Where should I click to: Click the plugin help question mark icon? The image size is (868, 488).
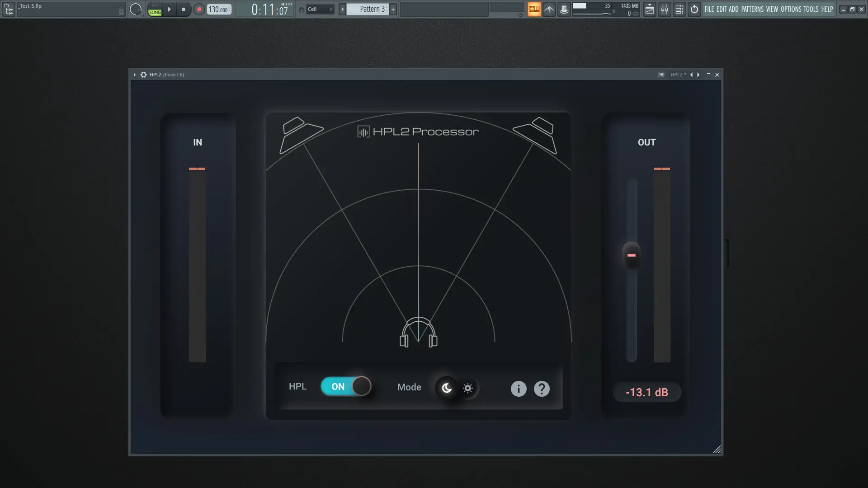[542, 389]
